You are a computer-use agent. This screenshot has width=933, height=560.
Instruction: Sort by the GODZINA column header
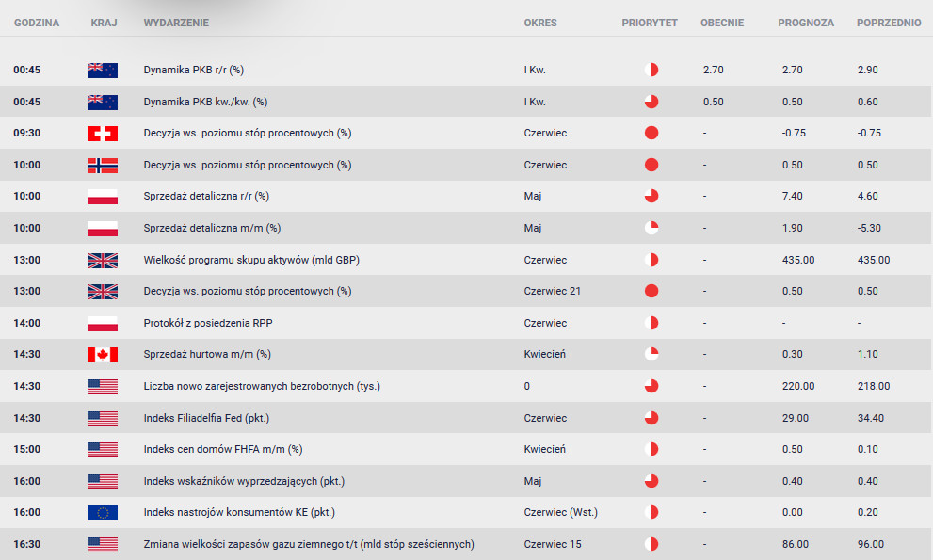[x=37, y=23]
